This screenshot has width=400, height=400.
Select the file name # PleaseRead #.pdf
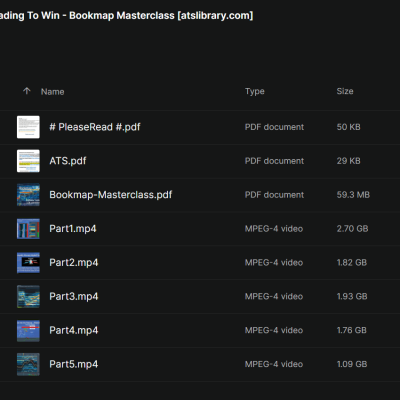pos(95,127)
